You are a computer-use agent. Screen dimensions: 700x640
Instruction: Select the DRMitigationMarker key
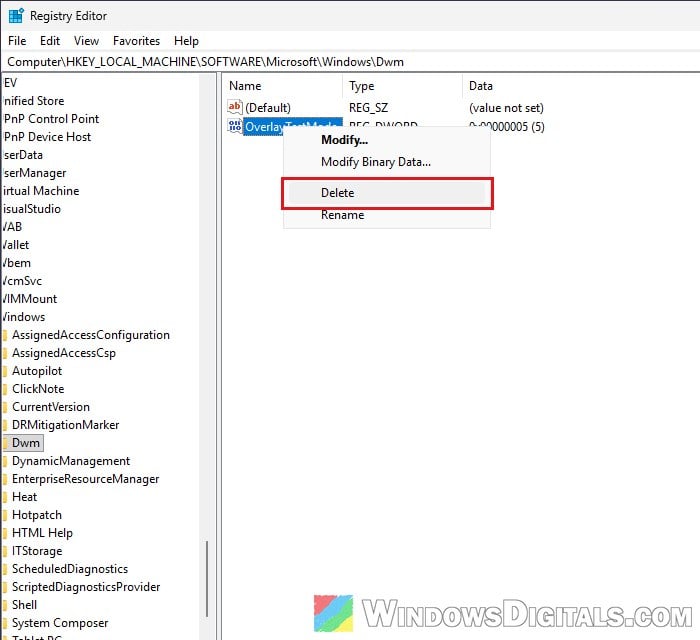66,425
